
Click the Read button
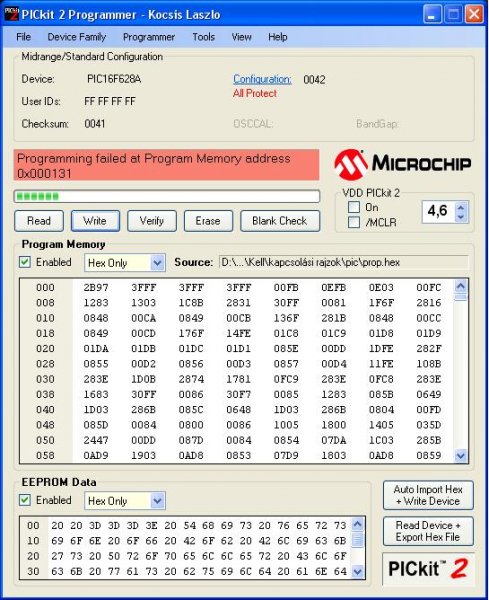[39, 221]
